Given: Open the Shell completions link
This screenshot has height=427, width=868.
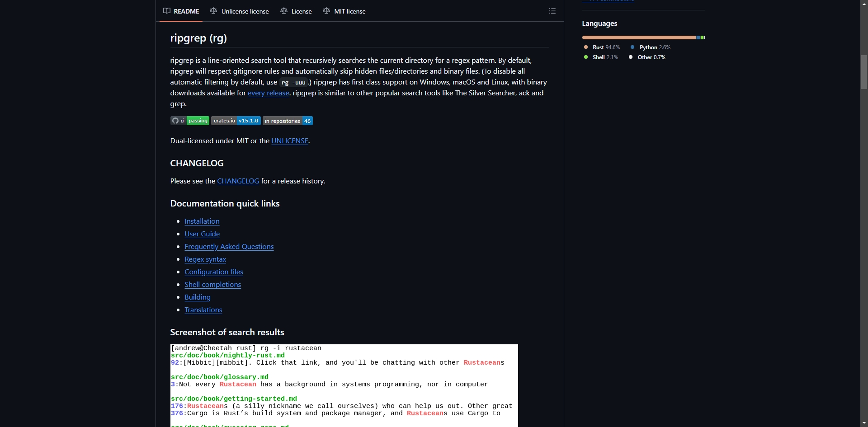Looking at the screenshot, I should [x=212, y=284].
